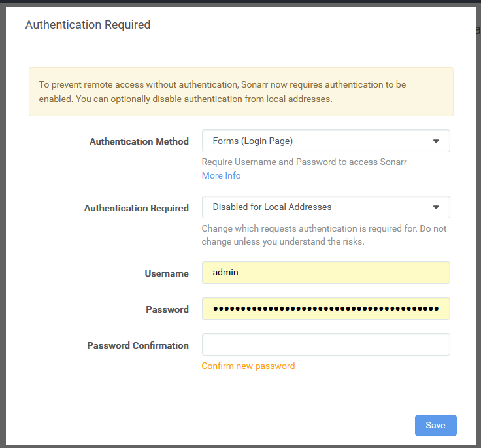Focus the masked Password field
This screenshot has width=481, height=448.
[x=325, y=308]
